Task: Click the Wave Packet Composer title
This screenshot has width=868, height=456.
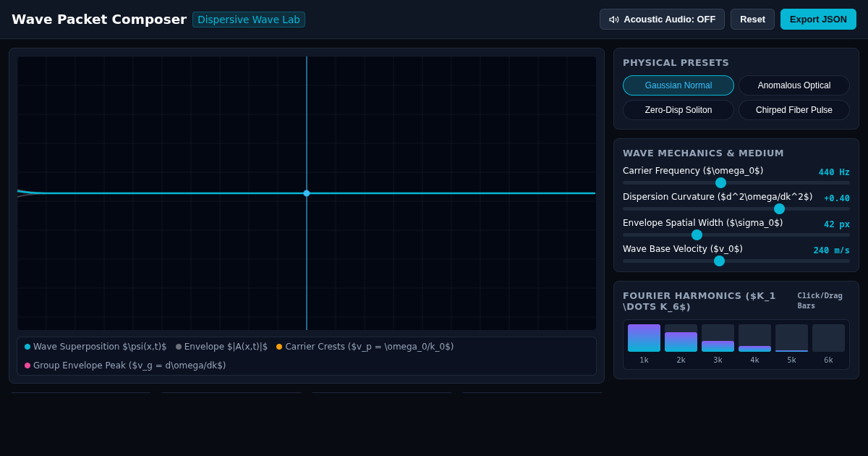Action: coord(99,20)
